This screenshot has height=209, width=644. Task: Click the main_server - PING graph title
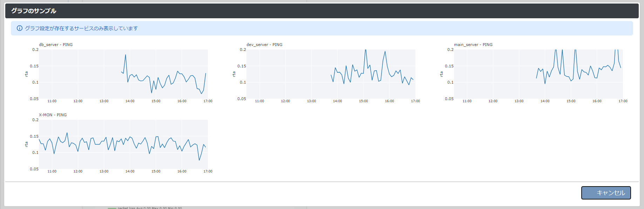tap(473, 45)
